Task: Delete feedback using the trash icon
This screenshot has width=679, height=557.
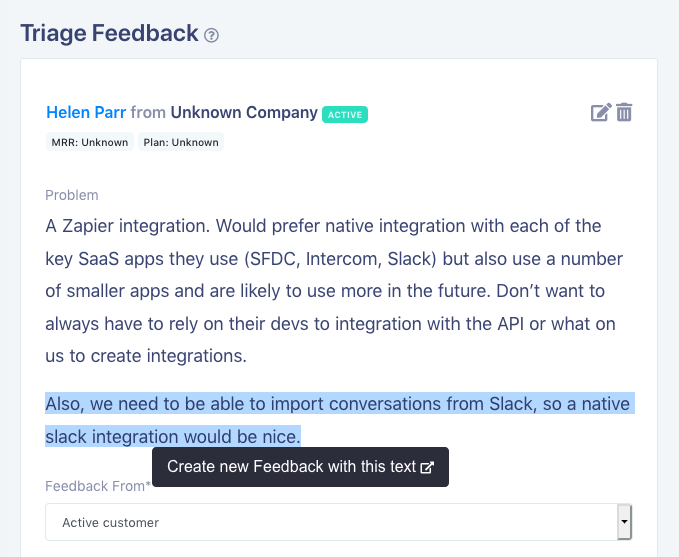Action: [x=624, y=113]
